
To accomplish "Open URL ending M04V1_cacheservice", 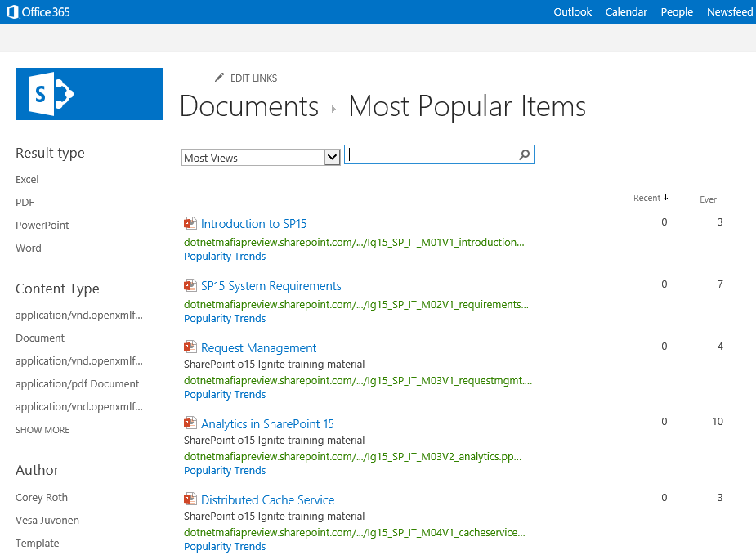I will 355,532.
